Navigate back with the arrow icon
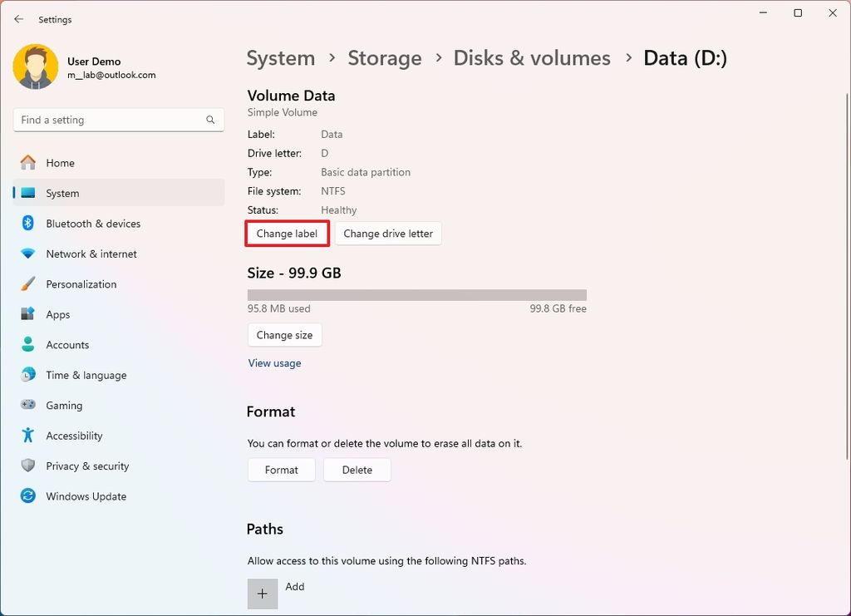This screenshot has height=616, width=851. [x=18, y=18]
